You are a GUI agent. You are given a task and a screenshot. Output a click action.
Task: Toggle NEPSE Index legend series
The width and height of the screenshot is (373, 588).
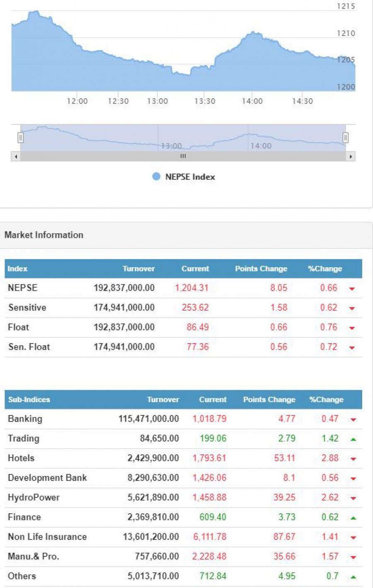[x=184, y=177]
